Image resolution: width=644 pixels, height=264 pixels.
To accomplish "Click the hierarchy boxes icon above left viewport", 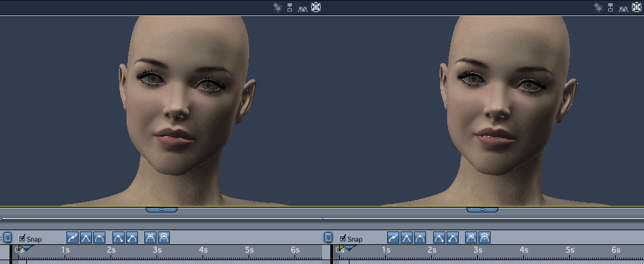I will (x=289, y=7).
